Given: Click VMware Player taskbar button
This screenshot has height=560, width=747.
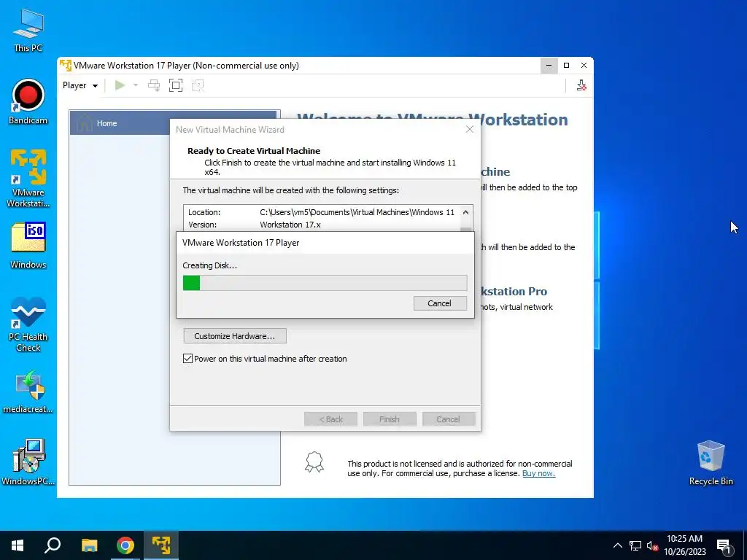Looking at the screenshot, I should pyautogui.click(x=161, y=545).
